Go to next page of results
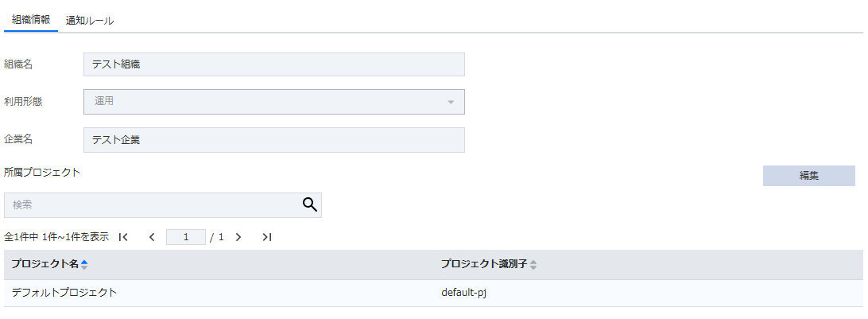This screenshot has width=868, height=319. coord(238,237)
